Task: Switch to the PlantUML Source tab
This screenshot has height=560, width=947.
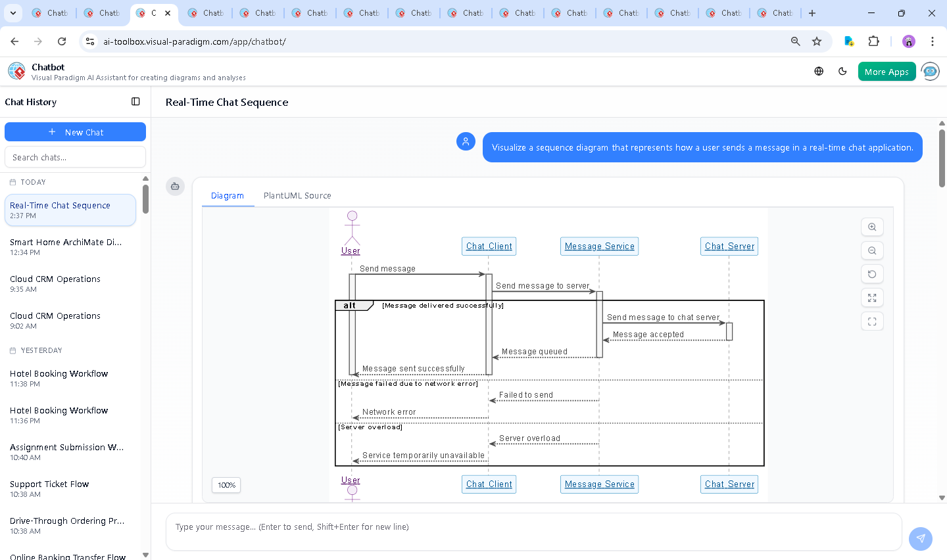Action: pos(297,195)
